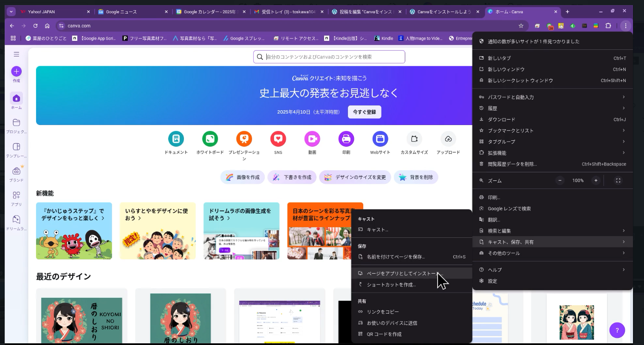
Task: Expand the ブックマークとリスト submenu
Action: click(x=552, y=131)
